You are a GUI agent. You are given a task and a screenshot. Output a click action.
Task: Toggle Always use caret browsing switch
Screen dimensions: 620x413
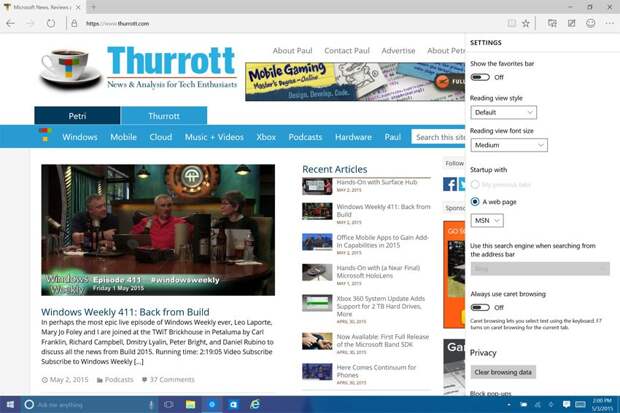pos(480,307)
